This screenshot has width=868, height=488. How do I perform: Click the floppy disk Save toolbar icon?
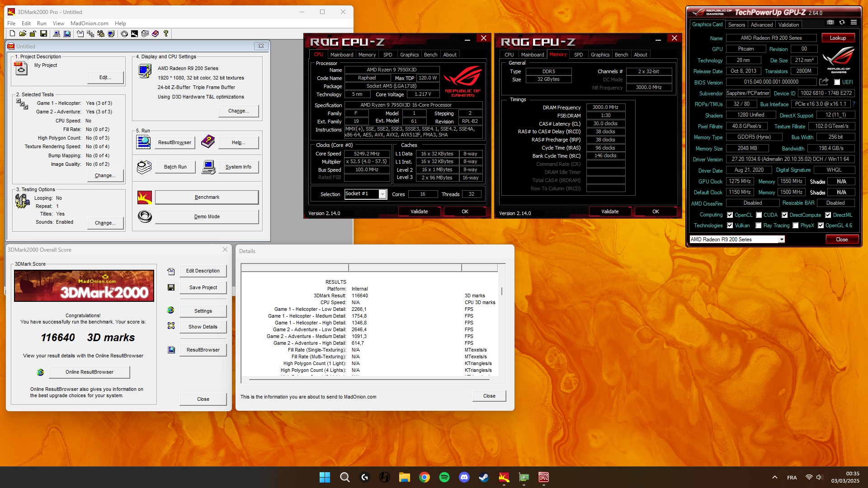[43, 33]
